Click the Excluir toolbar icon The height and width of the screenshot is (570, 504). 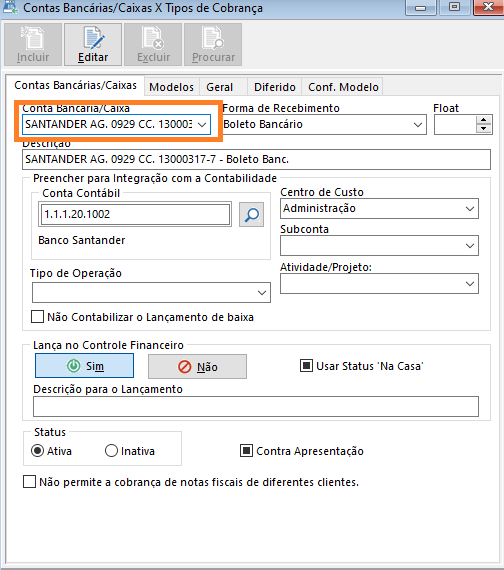tap(153, 45)
